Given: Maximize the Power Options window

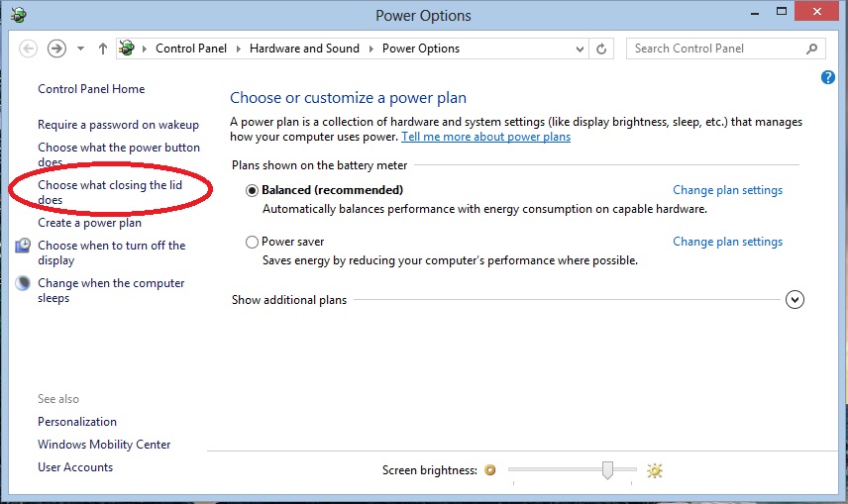Looking at the screenshot, I should (x=782, y=11).
